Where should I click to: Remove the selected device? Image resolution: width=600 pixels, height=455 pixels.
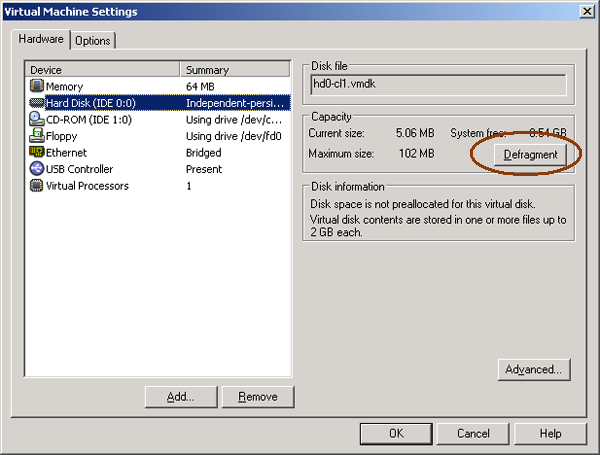[x=258, y=397]
